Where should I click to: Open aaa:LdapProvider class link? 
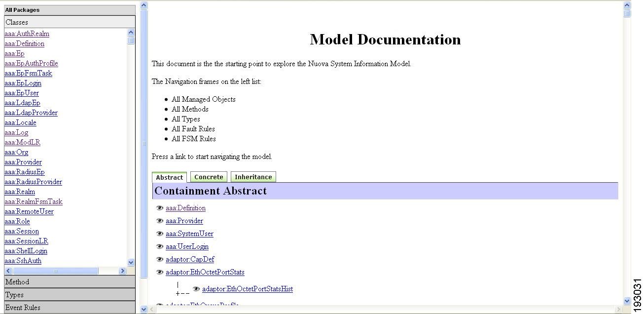point(31,113)
